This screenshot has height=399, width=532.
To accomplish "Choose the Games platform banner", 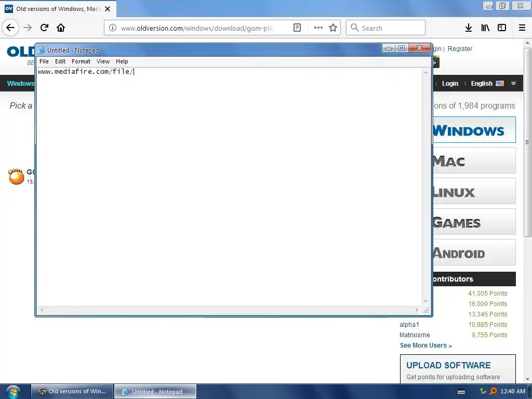I will pos(474,222).
